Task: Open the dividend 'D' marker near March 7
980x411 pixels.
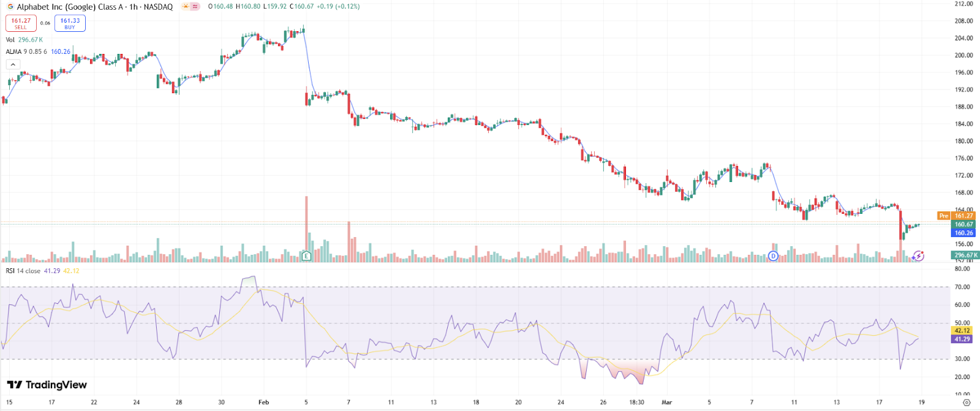Action: click(773, 256)
